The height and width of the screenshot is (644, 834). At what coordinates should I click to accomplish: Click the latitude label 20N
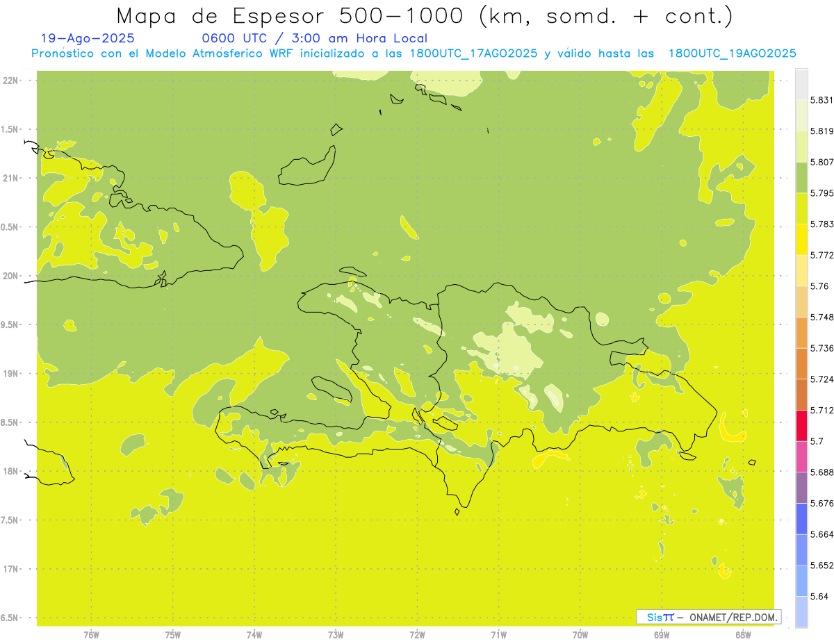pyautogui.click(x=10, y=276)
